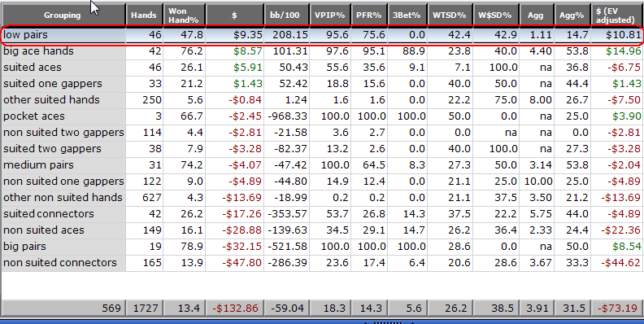Sort table by Hands column header
644x324 pixels.
click(x=144, y=15)
